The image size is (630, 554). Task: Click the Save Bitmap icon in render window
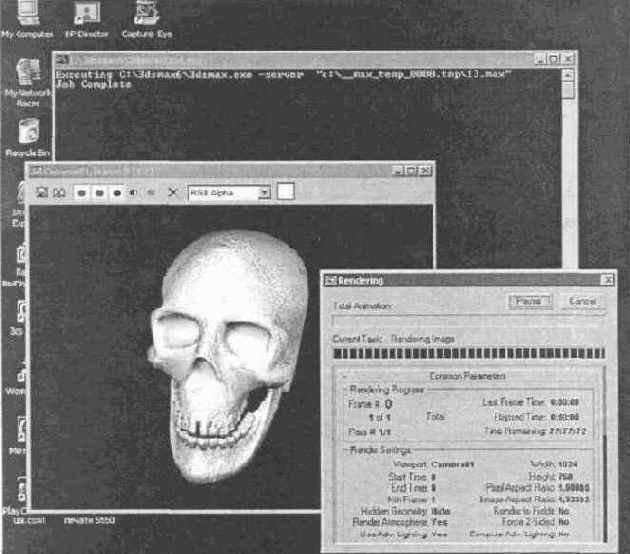41,191
